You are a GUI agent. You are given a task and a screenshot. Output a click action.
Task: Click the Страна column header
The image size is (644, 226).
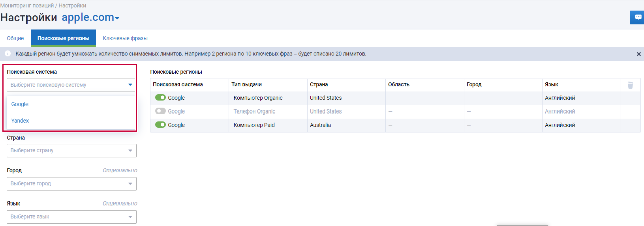(319, 85)
